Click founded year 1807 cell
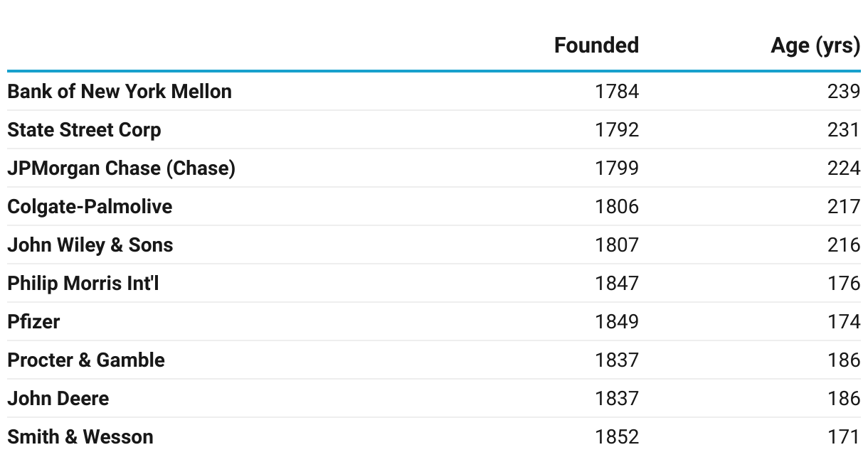Image resolution: width=868 pixels, height=462 pixels. tap(617, 245)
